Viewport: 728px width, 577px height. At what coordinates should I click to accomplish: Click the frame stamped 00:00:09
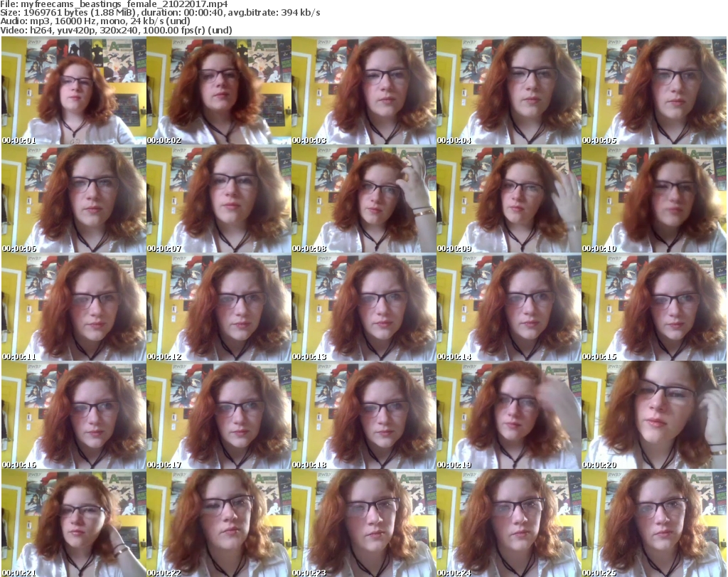509,198
